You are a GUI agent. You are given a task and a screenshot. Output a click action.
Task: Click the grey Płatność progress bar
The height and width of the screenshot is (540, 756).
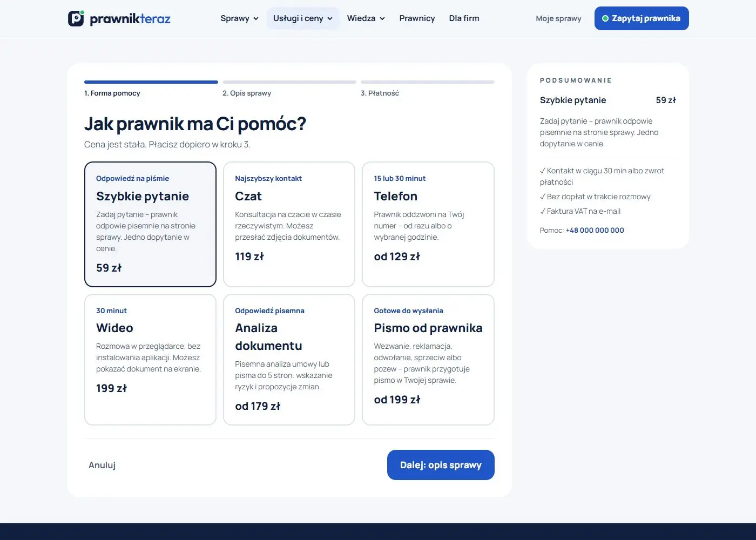tap(428, 82)
